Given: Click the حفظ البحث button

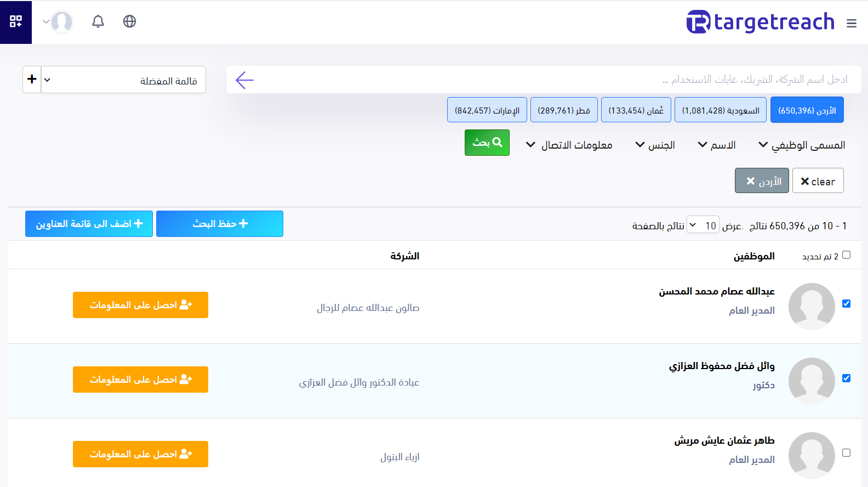Looking at the screenshot, I should [220, 224].
